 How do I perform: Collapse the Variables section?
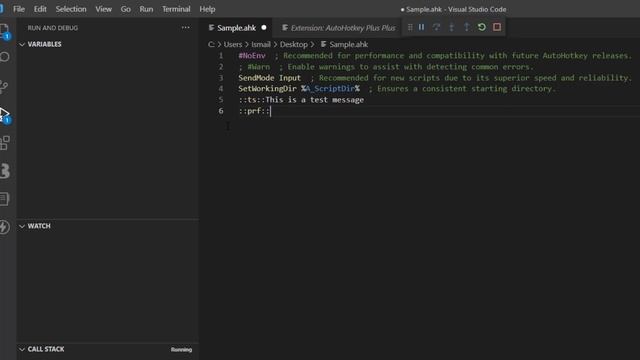click(22, 44)
